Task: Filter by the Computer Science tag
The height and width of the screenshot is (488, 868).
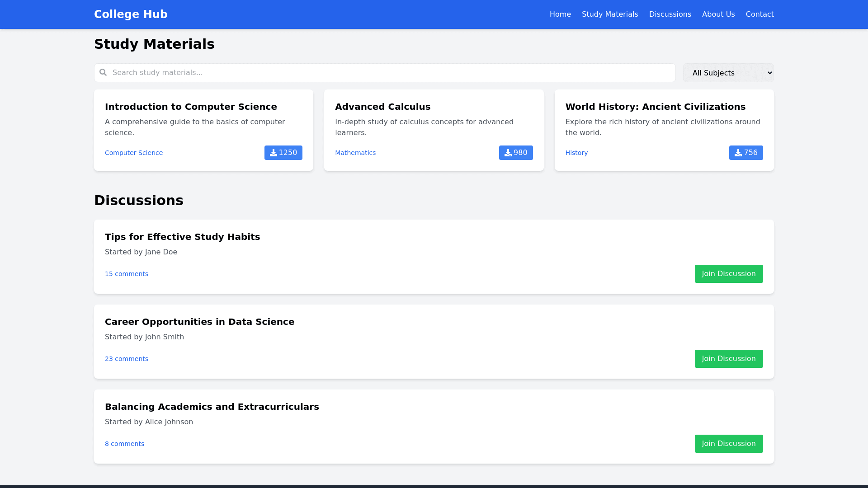Action: click(134, 153)
